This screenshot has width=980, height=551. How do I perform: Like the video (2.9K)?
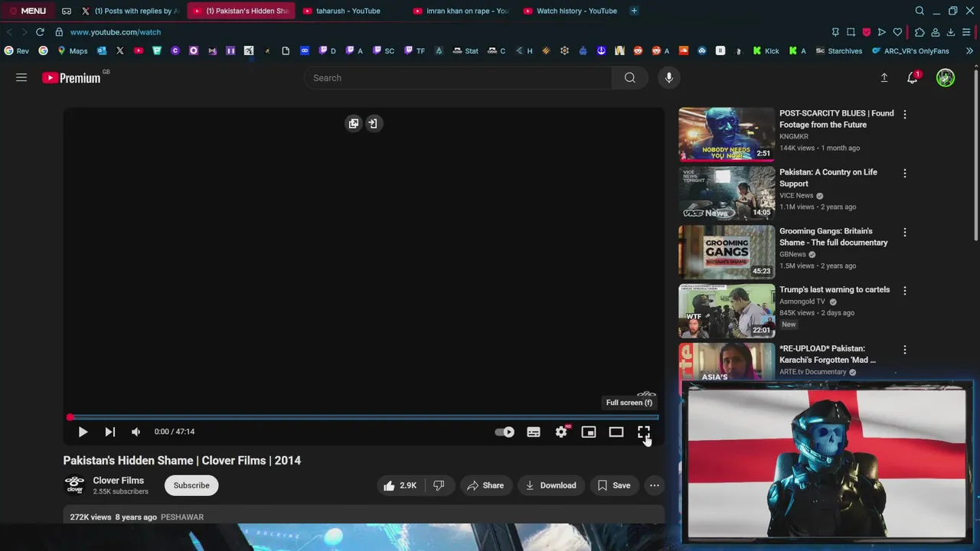point(400,485)
